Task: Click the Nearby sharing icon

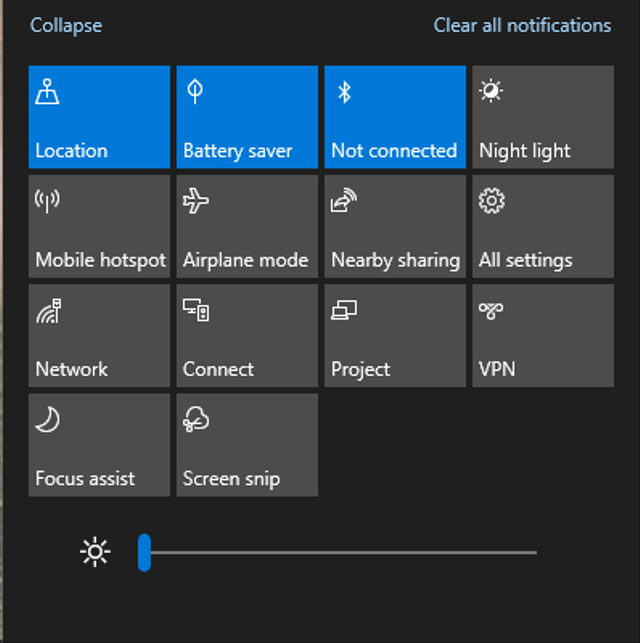Action: (344, 202)
